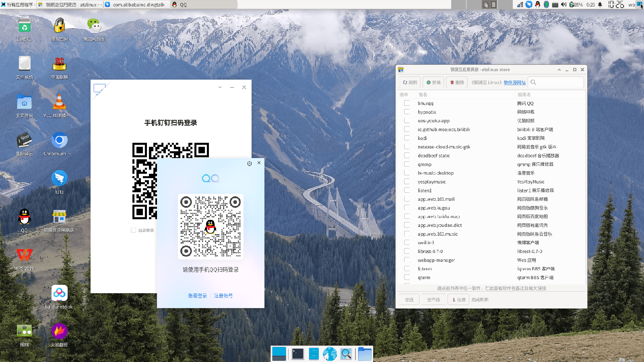Select the webapp-manager package row
The width and height of the screenshot is (644, 362).
click(491, 260)
